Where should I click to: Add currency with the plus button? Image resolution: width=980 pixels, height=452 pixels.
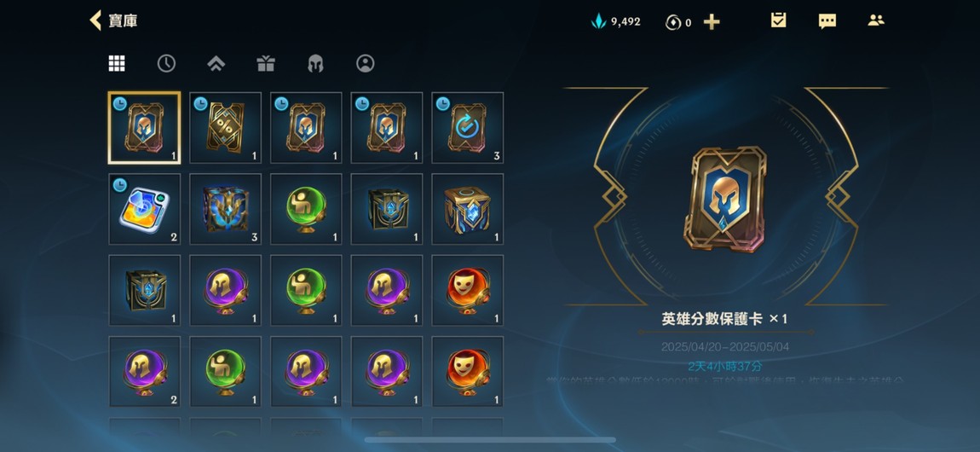click(712, 22)
